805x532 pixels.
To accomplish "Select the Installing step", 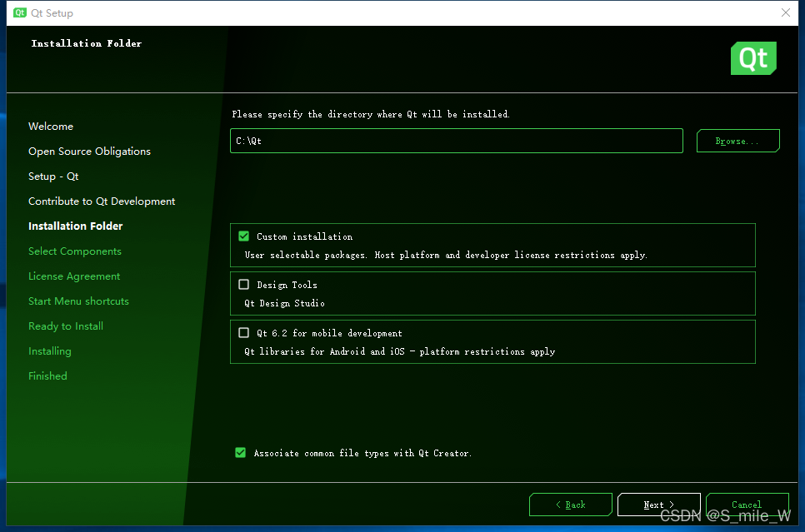I will pos(50,351).
